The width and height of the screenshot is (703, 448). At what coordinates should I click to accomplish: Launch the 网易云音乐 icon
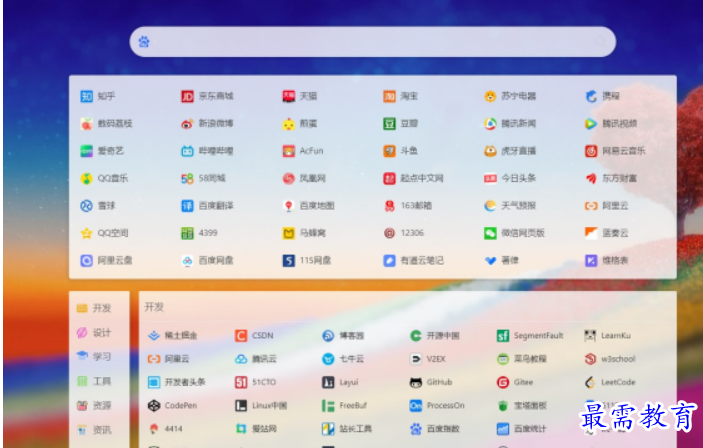click(591, 151)
